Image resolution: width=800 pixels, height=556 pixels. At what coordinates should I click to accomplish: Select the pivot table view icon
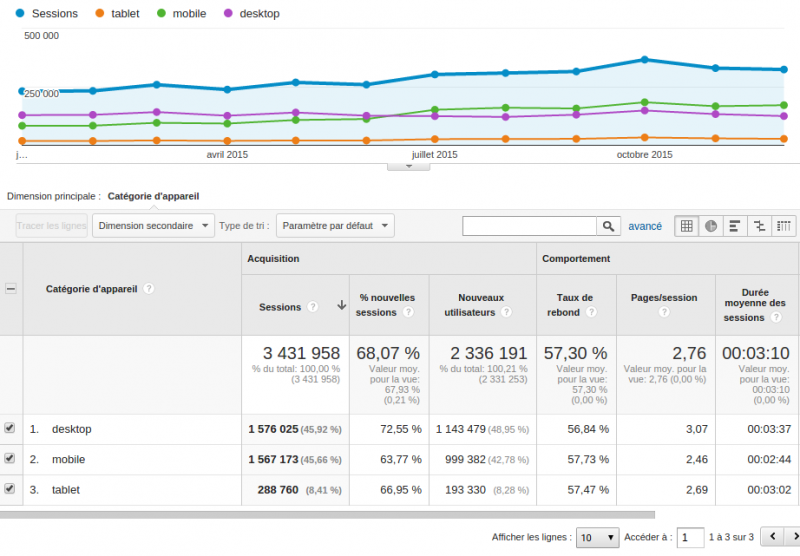pyautogui.click(x=784, y=226)
